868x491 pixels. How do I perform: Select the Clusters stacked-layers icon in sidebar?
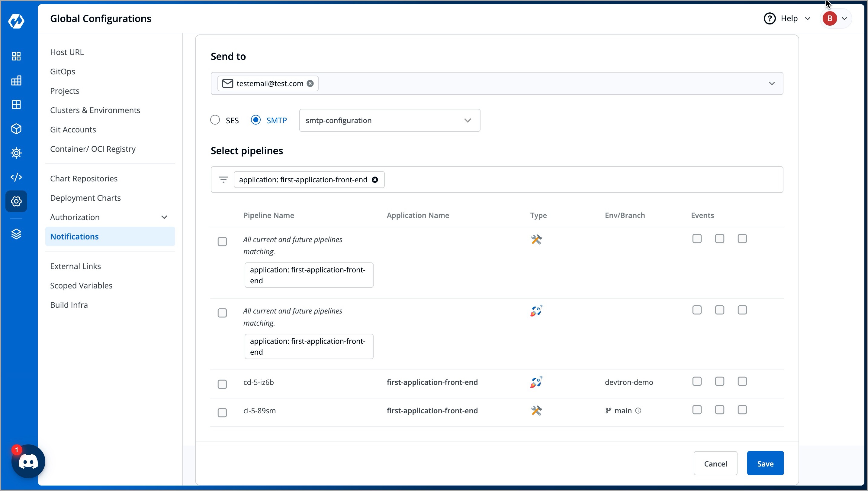[16, 234]
